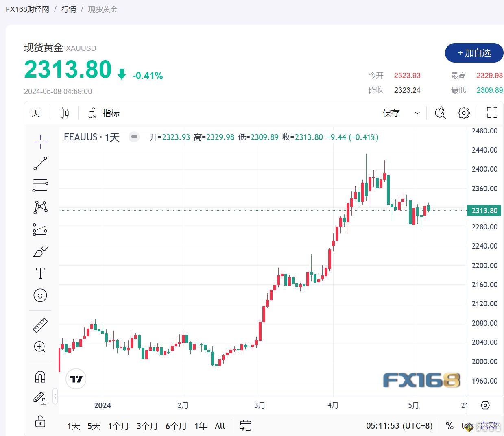Open candlestick chart style menu
504x436 pixels.
[64, 113]
